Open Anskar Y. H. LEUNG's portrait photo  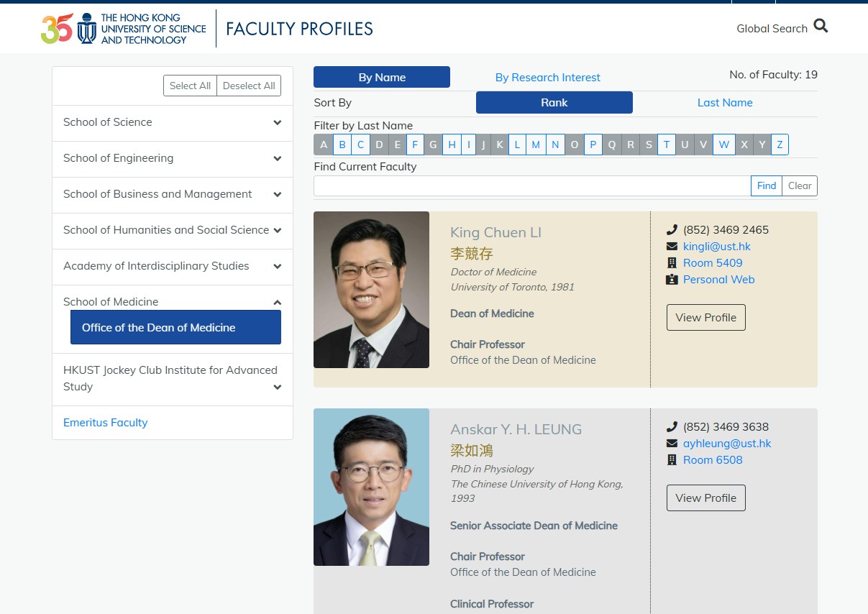point(371,487)
